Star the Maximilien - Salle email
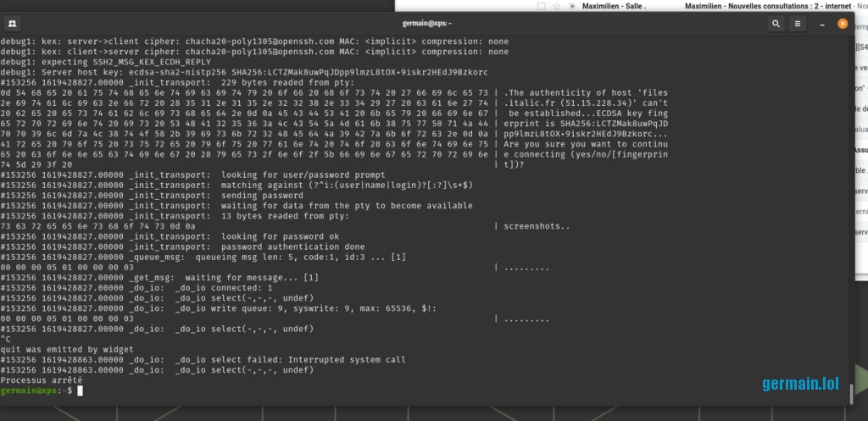Screen dimensions: 868x421 556,5
